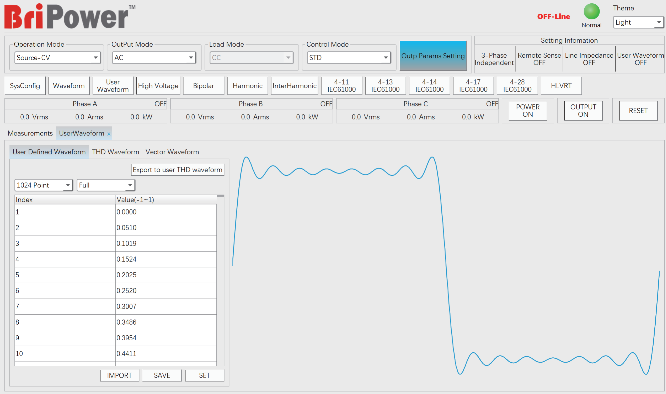
Task: Switch to the Vector Waveform tab
Action: [x=172, y=152]
